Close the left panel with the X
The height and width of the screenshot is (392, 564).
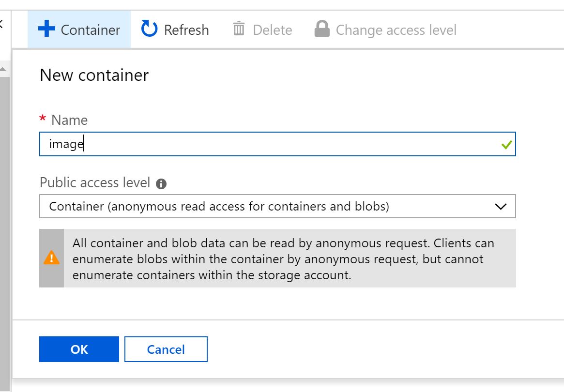click(1, 24)
